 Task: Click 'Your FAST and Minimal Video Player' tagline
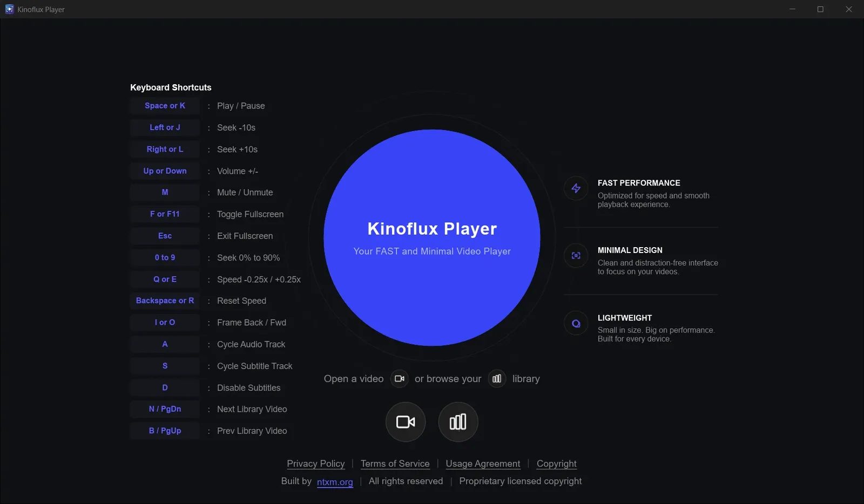[x=432, y=251]
